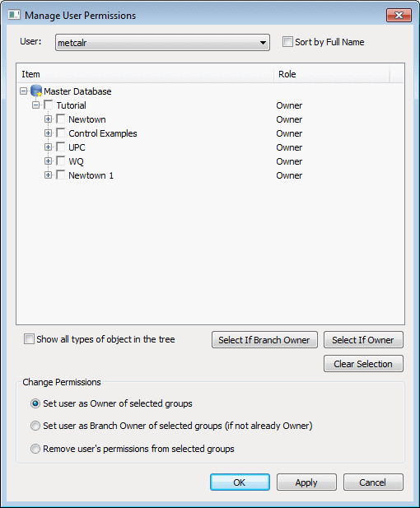Viewport: 420px width, 508px height.
Task: Click Select If Branch Owner button
Action: click(264, 340)
